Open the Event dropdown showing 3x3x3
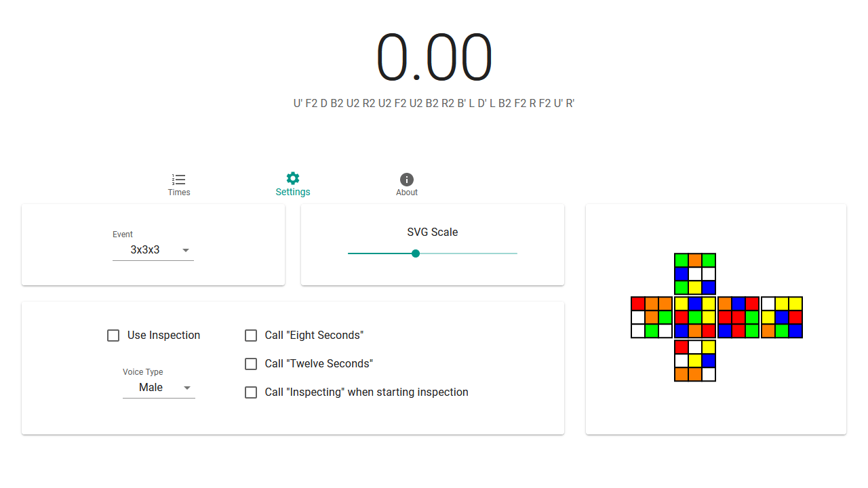The width and height of the screenshot is (868, 488). (153, 249)
